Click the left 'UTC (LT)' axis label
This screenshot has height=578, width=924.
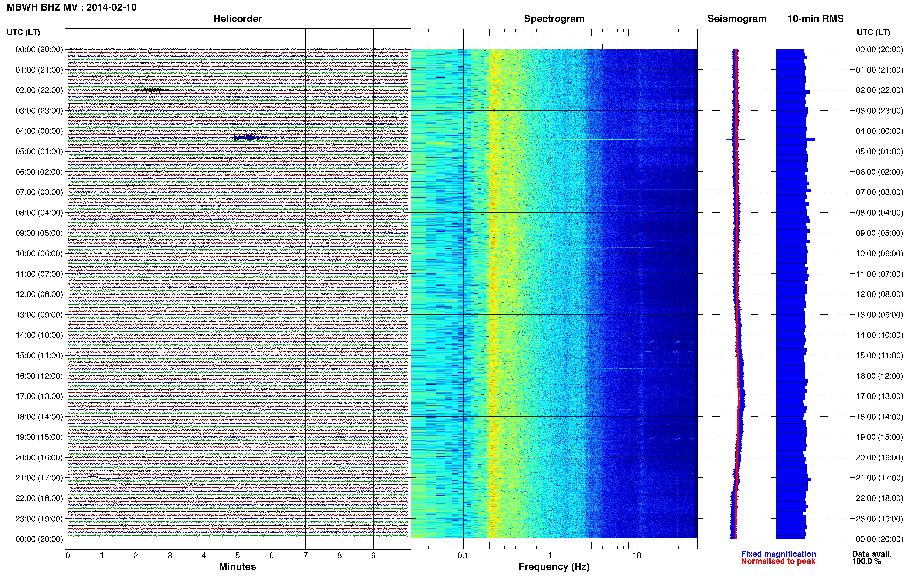point(23,32)
